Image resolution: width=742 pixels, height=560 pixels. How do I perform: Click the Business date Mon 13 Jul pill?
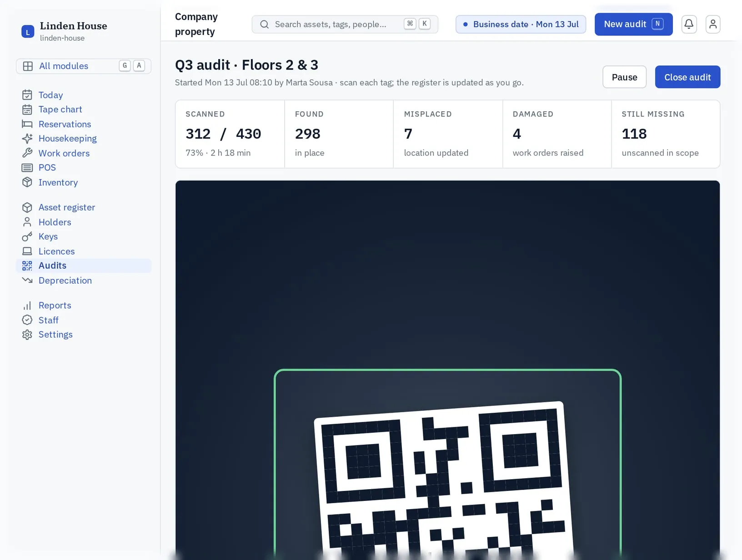[x=521, y=24]
